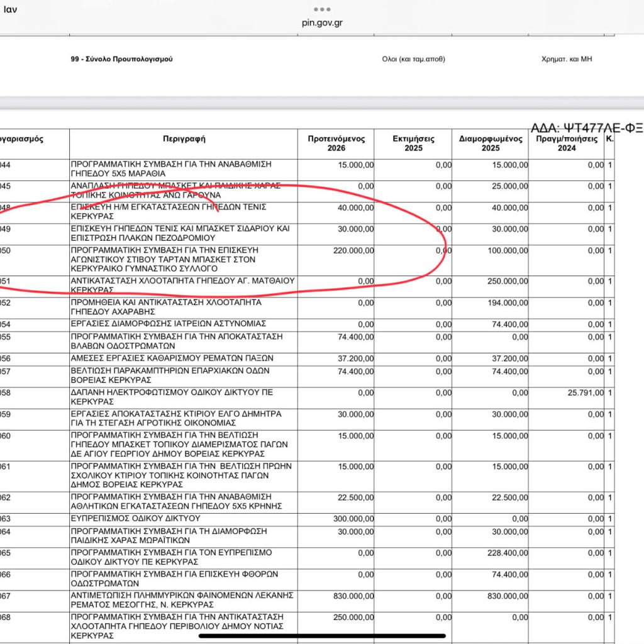The width and height of the screenshot is (644, 644).
Task: Click the 220.000,00 proposed amount cell
Action: pyautogui.click(x=353, y=250)
